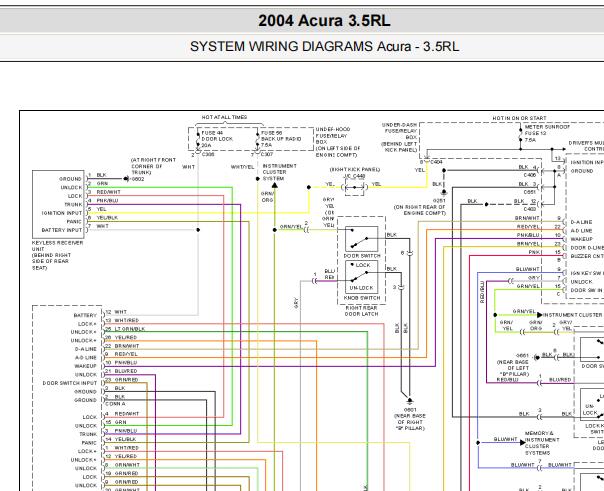Click the "(NEAR BASE OF RIGHT 'B' PILLAR)" note
Image resolution: width=604 pixels, height=491 pixels.
(409, 422)
